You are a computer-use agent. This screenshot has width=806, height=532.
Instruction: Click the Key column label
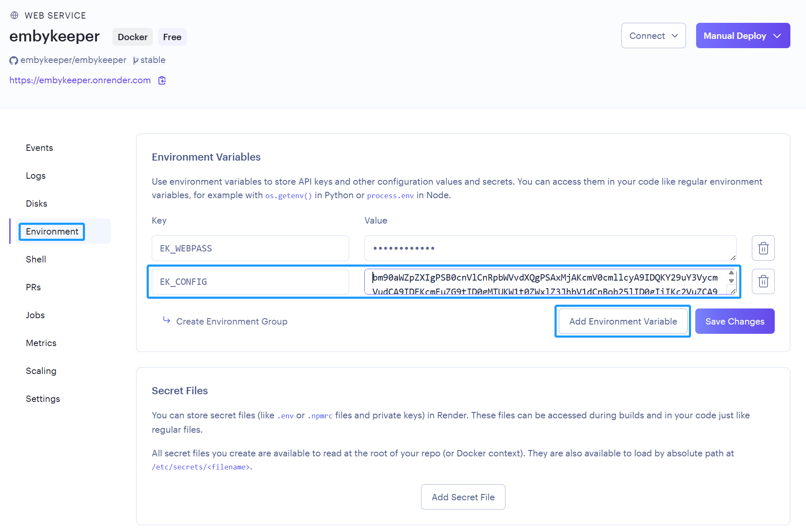point(159,221)
